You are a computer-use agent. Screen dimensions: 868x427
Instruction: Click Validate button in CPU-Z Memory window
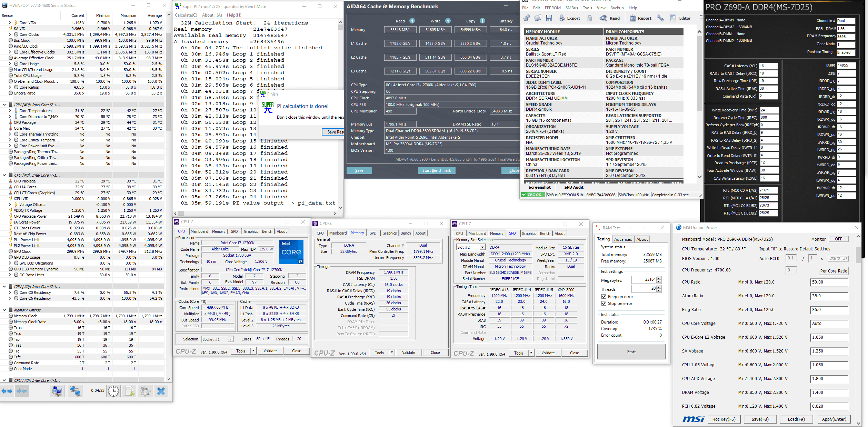[409, 352]
